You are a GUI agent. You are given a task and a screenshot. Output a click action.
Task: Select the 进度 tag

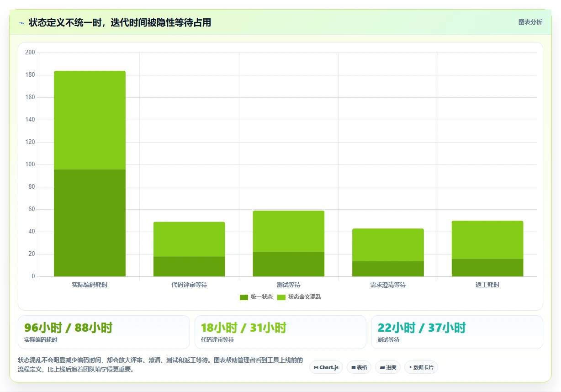click(x=388, y=367)
